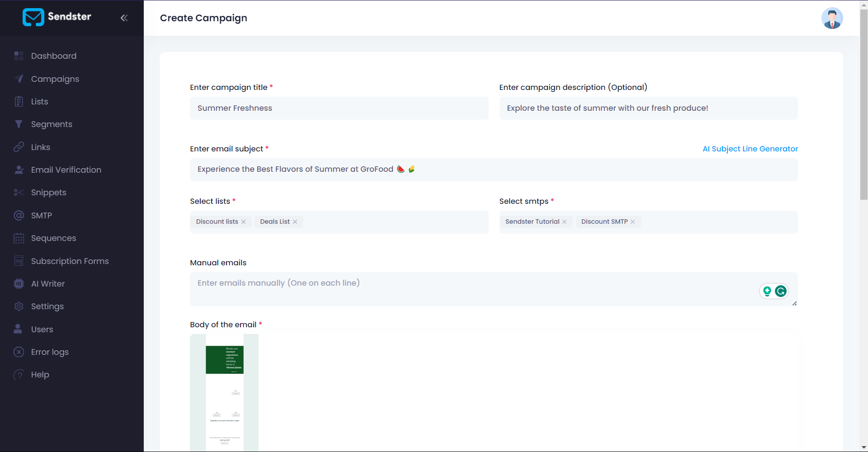Remove Sendster Tutorial smtp tag

(x=564, y=222)
